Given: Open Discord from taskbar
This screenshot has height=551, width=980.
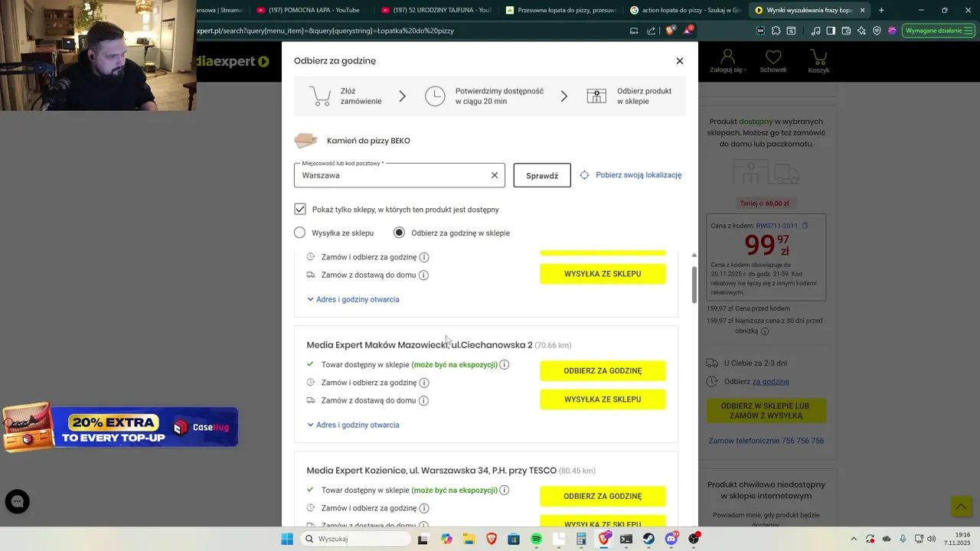Looking at the screenshot, I should 671,539.
